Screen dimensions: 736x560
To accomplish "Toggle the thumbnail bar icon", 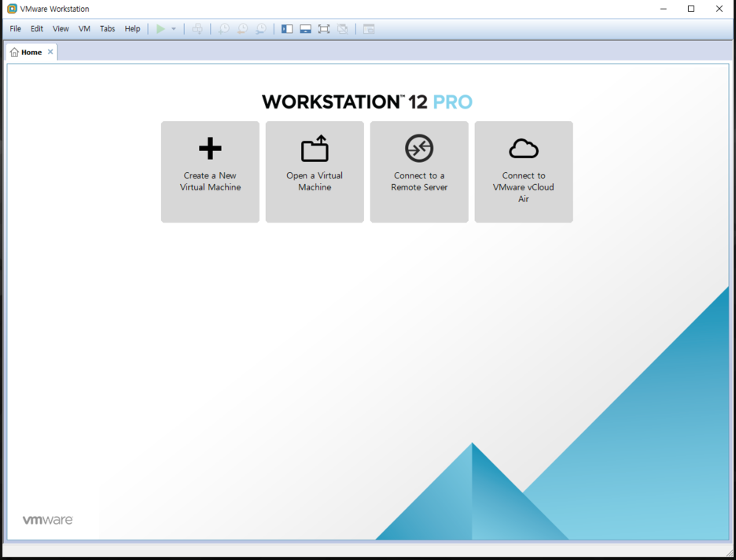I will pos(306,29).
